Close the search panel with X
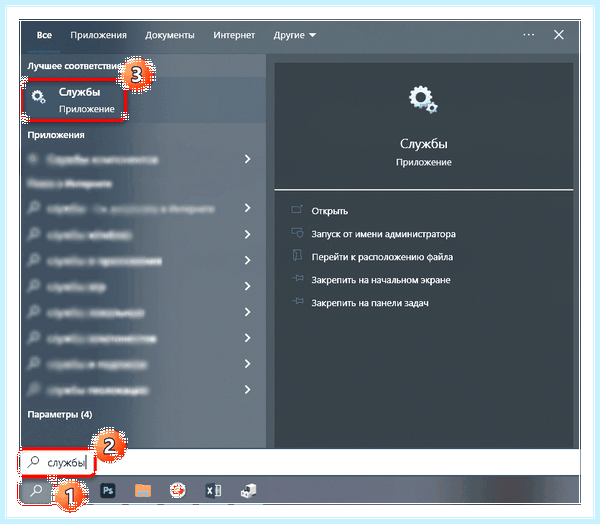Screen dimensions: 600x524 [559, 35]
